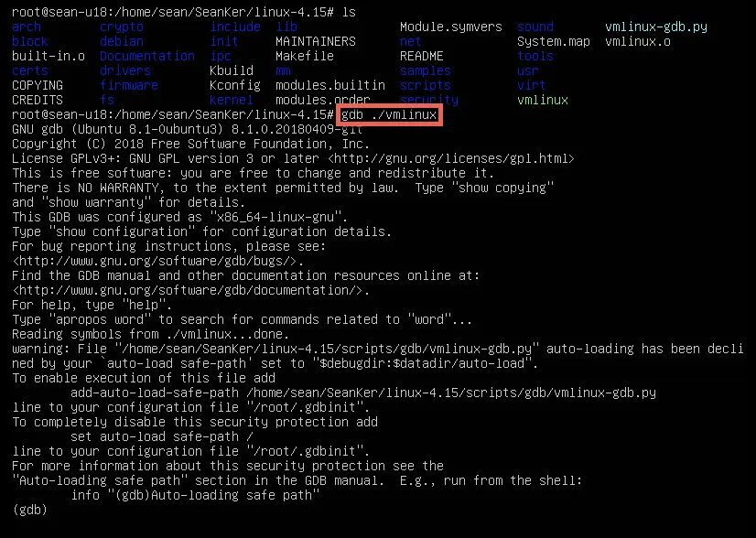Click the 'info "(gdb)Auto-loading safe path"' line

click(195, 495)
